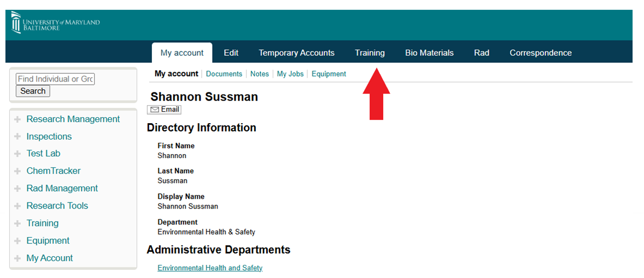This screenshot has height=278, width=644.
Task: Go to the Correspondence tab
Action: pyautogui.click(x=540, y=53)
